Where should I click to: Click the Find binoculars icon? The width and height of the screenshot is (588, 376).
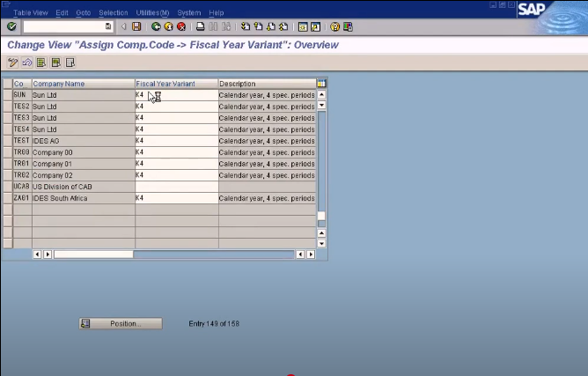click(213, 26)
